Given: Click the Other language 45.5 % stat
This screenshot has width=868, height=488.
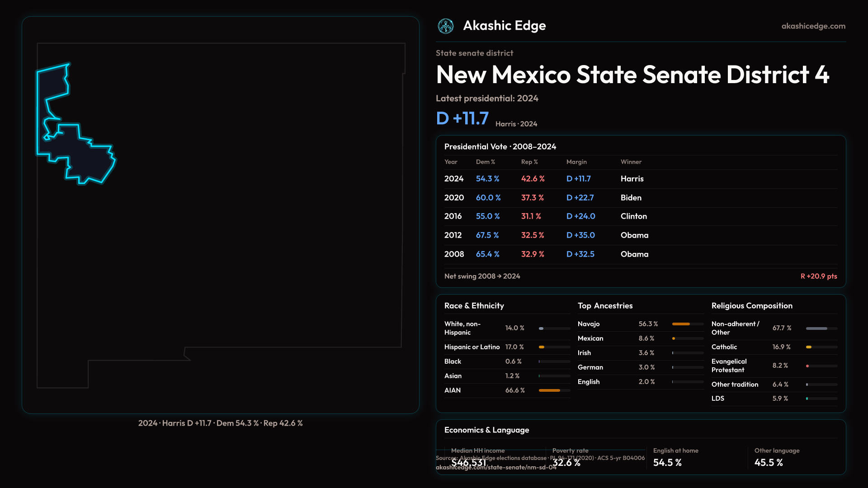Looking at the screenshot, I should point(769,463).
